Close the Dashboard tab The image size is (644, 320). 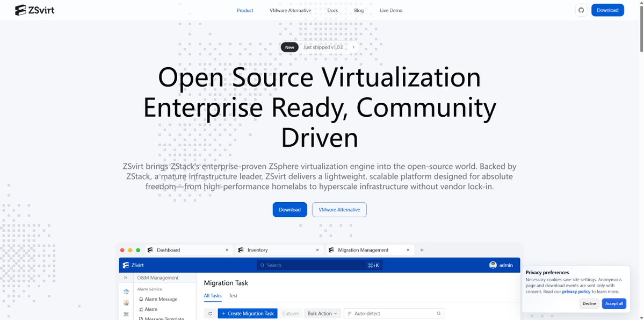click(x=227, y=250)
